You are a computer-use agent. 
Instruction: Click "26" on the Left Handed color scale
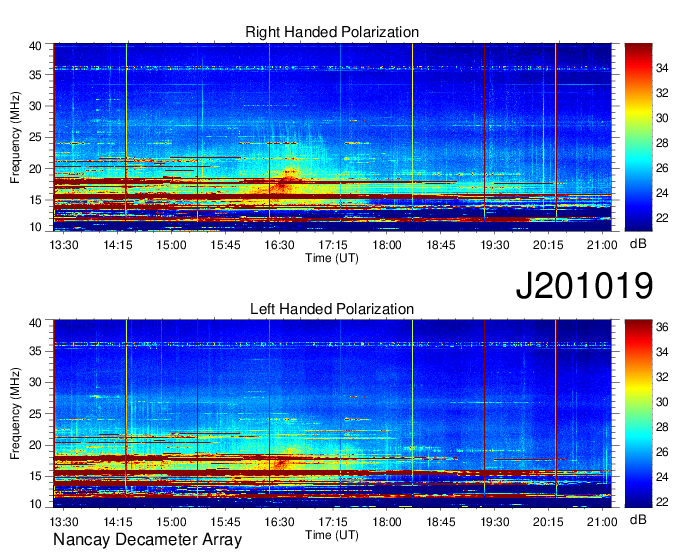click(662, 452)
